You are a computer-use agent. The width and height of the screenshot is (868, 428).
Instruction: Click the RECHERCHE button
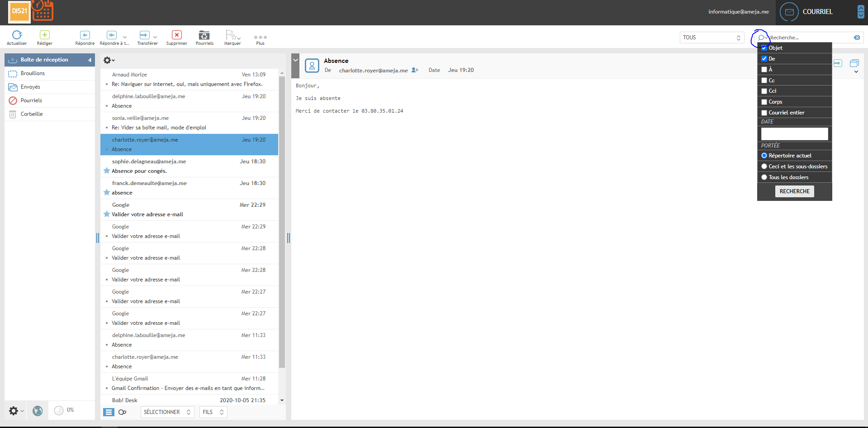[794, 191]
